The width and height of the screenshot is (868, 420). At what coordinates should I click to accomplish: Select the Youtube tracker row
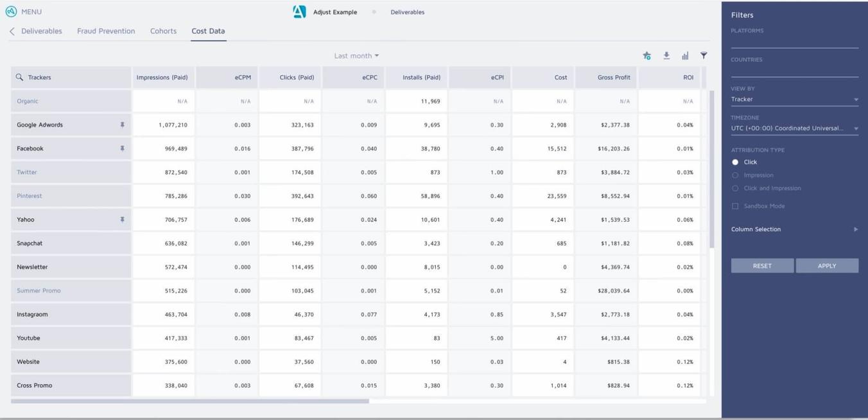[x=71, y=338]
